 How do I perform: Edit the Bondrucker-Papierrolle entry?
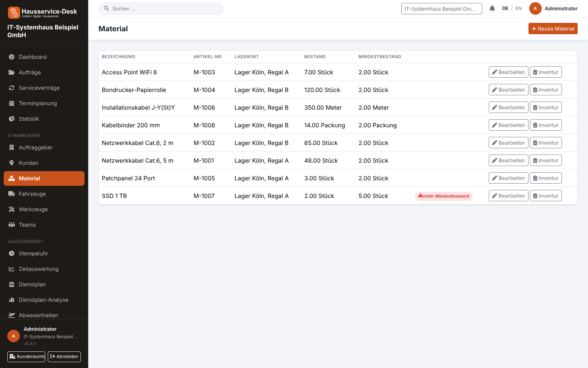click(x=508, y=90)
